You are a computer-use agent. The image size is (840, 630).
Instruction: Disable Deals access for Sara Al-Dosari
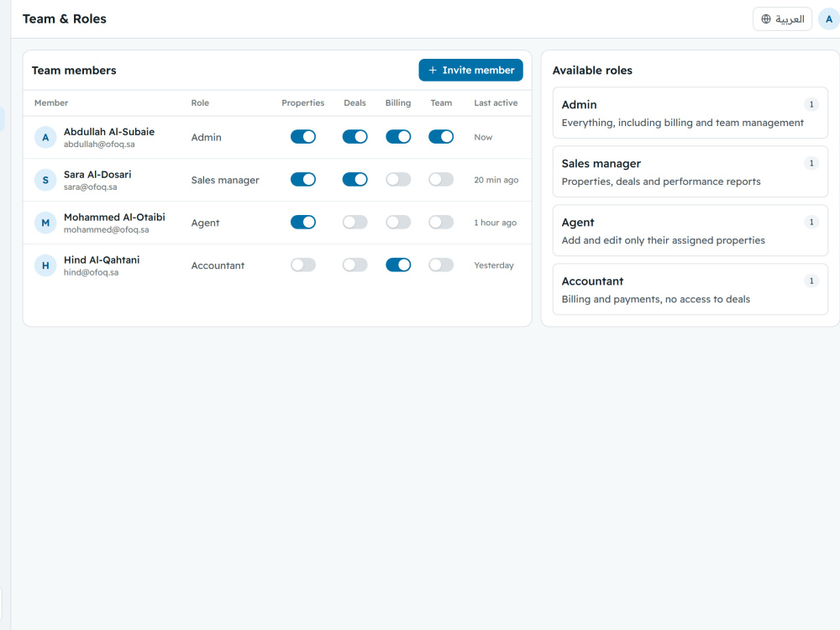coord(355,180)
